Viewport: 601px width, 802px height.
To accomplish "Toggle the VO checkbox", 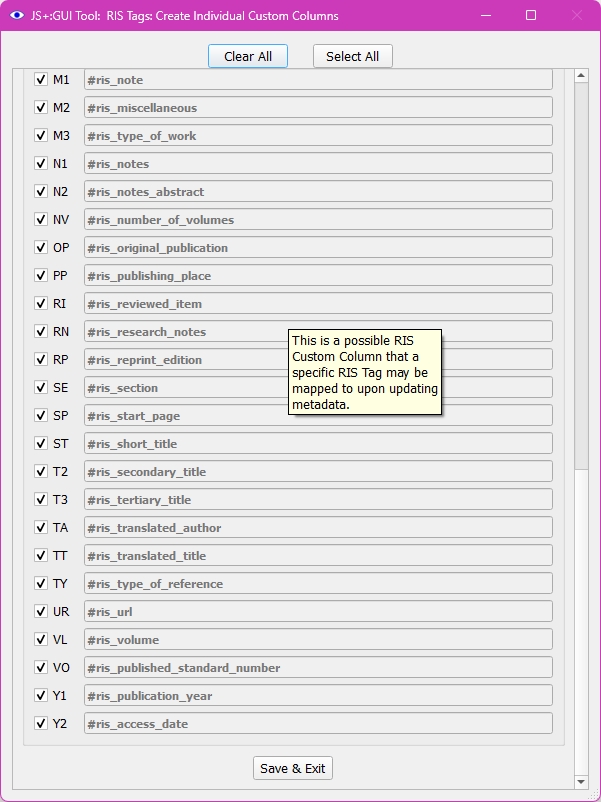I will click(41, 667).
